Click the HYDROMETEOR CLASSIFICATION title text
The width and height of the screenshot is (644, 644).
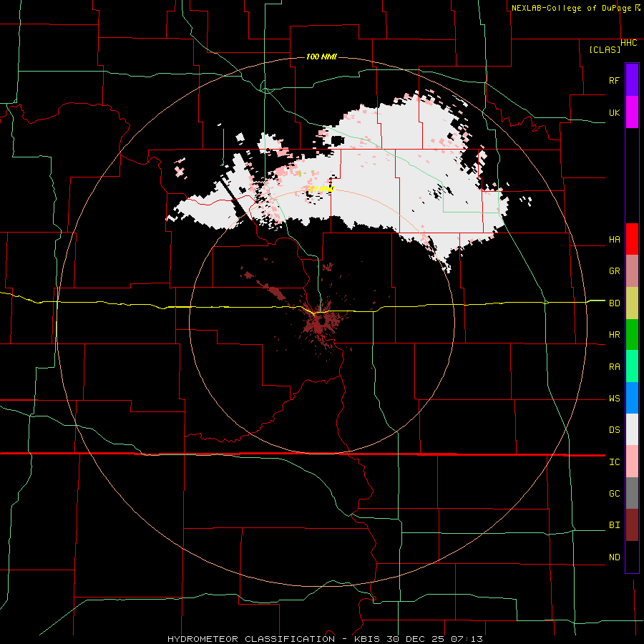tap(251, 639)
